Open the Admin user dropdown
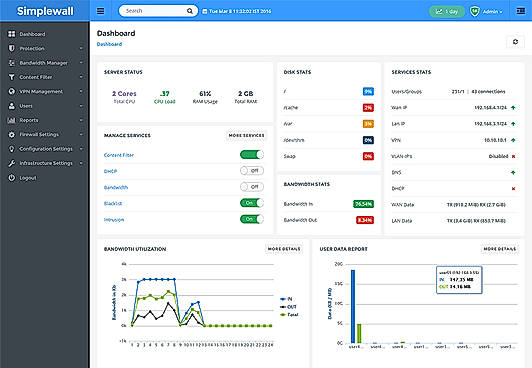This screenshot has width=532, height=368. click(x=493, y=12)
